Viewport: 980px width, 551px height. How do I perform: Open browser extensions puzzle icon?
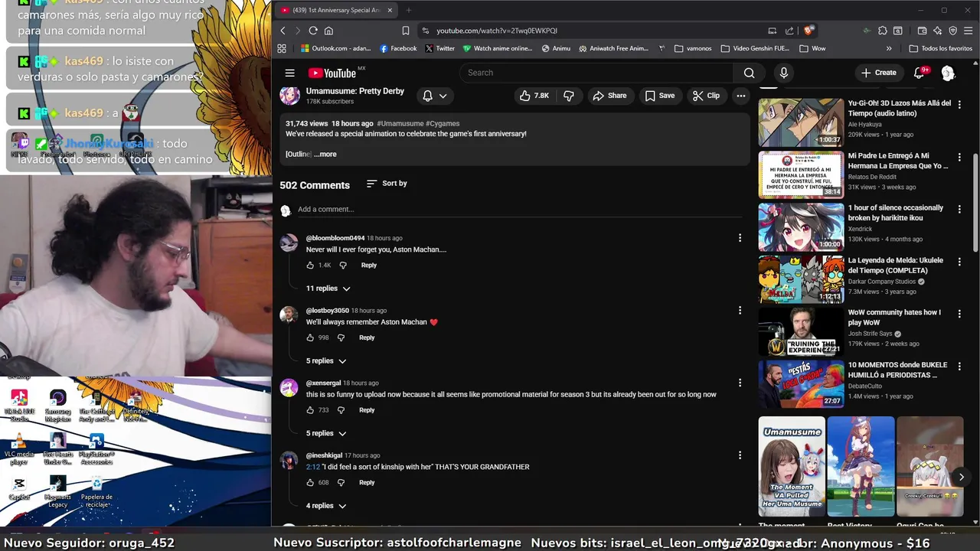pos(883,31)
